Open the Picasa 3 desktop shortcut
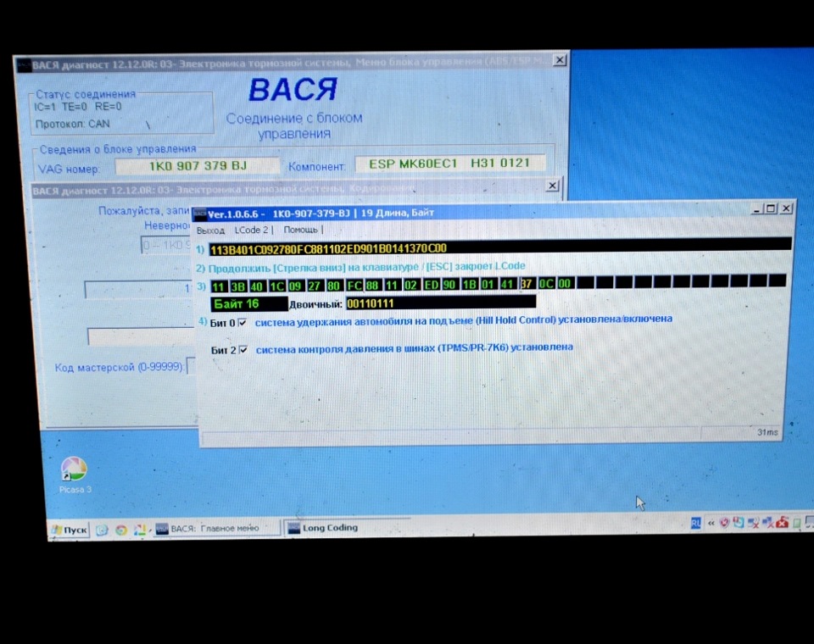814x644 pixels. click(75, 475)
